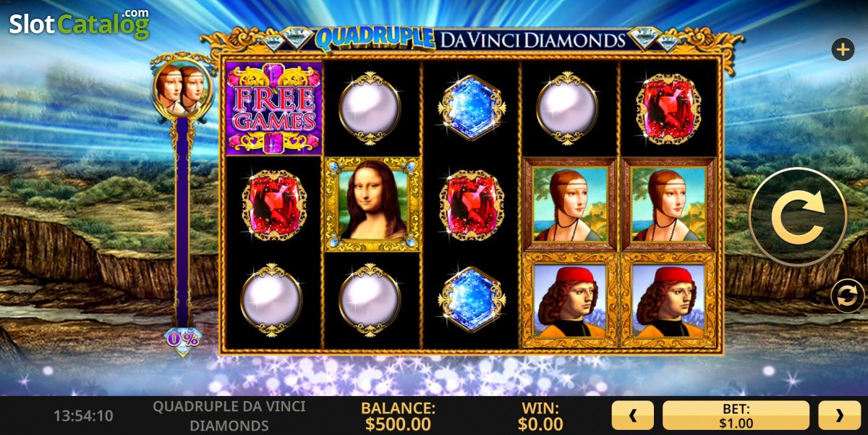This screenshot has width=868, height=435.
Task: Click the WIN $0.00 display
Action: pos(540,415)
